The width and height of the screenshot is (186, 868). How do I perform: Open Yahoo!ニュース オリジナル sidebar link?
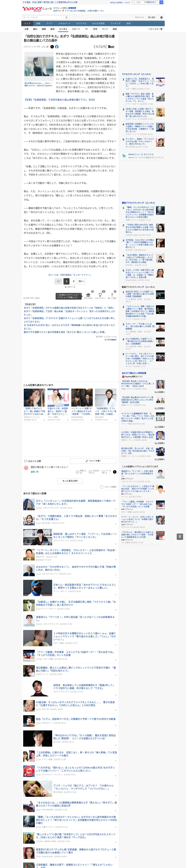(141, 154)
